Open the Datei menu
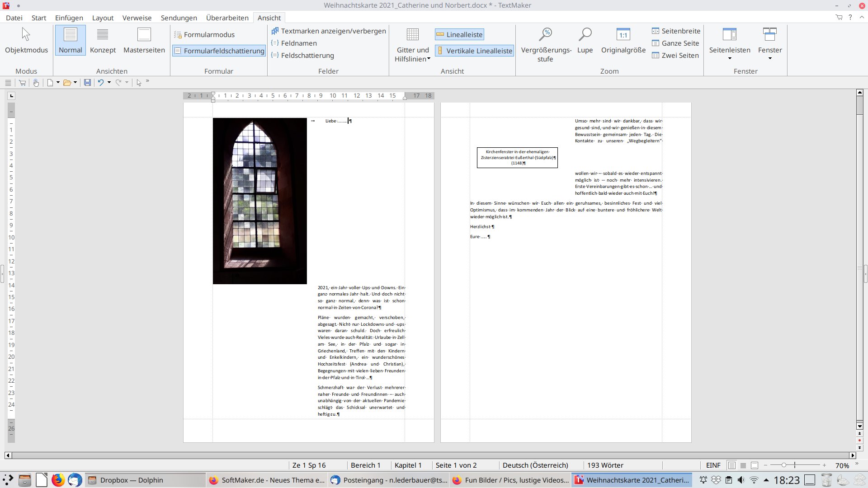Image resolution: width=868 pixels, height=488 pixels. (x=14, y=18)
